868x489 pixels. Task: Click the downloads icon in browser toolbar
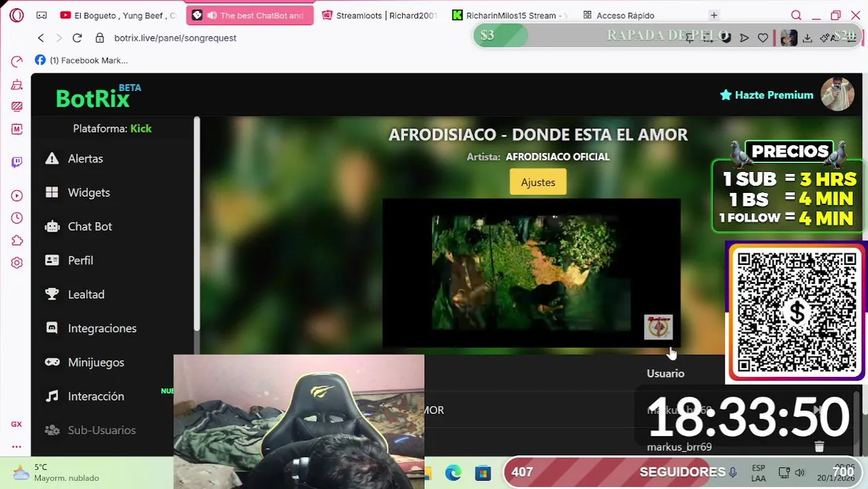click(x=808, y=38)
